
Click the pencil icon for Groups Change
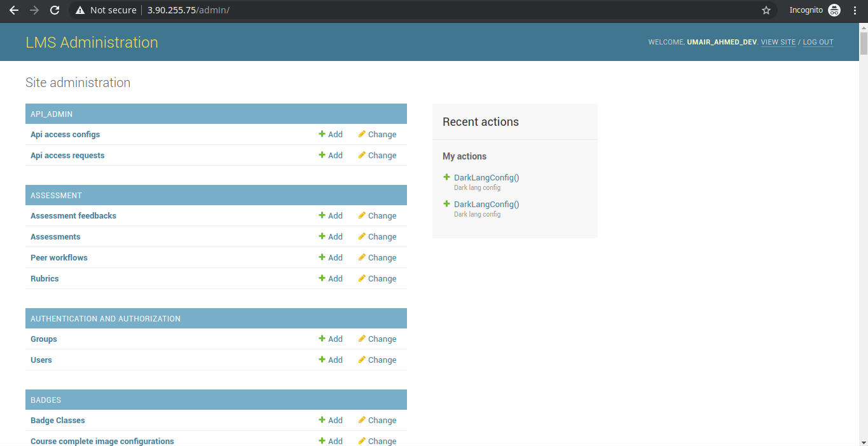362,339
